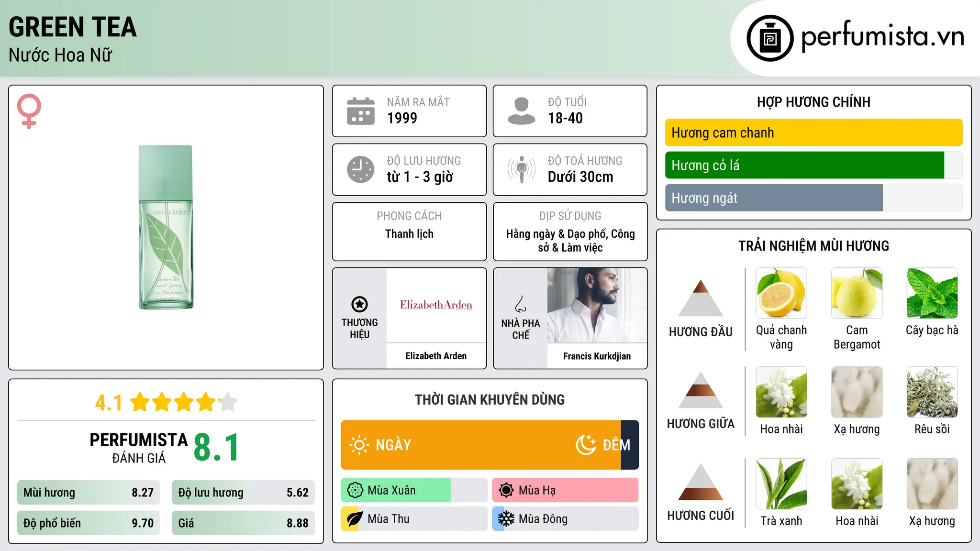Click the Francis Kurkdjian name caption
Screen dimensions: 980x551
[597, 356]
